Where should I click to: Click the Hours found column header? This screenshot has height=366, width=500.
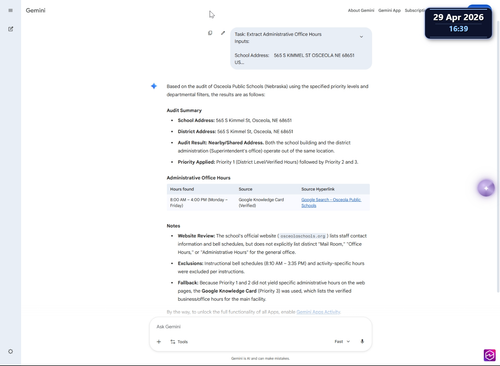[x=182, y=189]
